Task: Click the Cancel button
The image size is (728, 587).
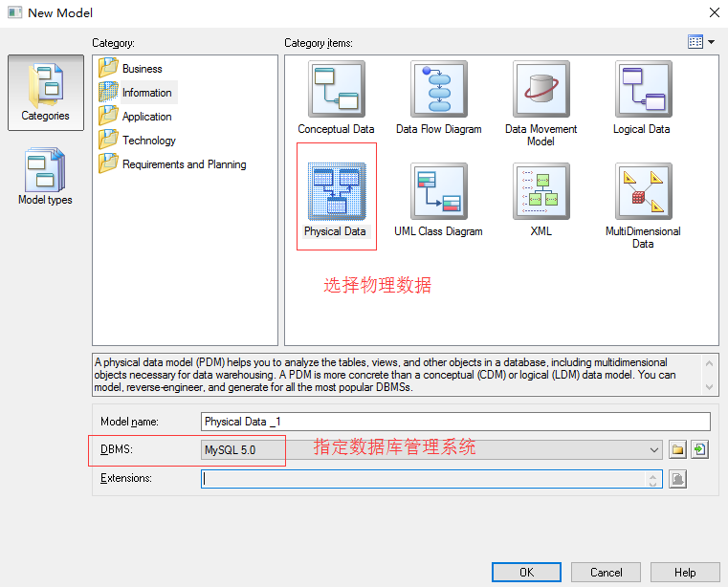Action: (606, 572)
